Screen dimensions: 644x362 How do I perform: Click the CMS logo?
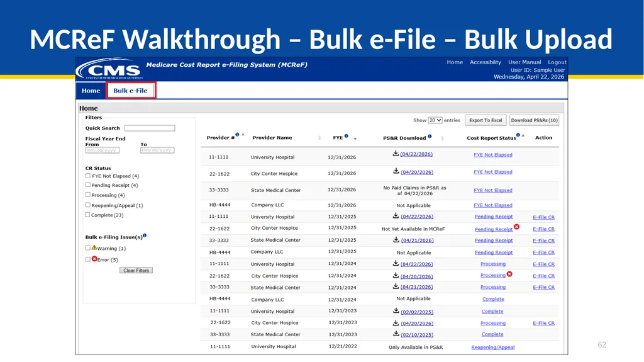point(109,69)
